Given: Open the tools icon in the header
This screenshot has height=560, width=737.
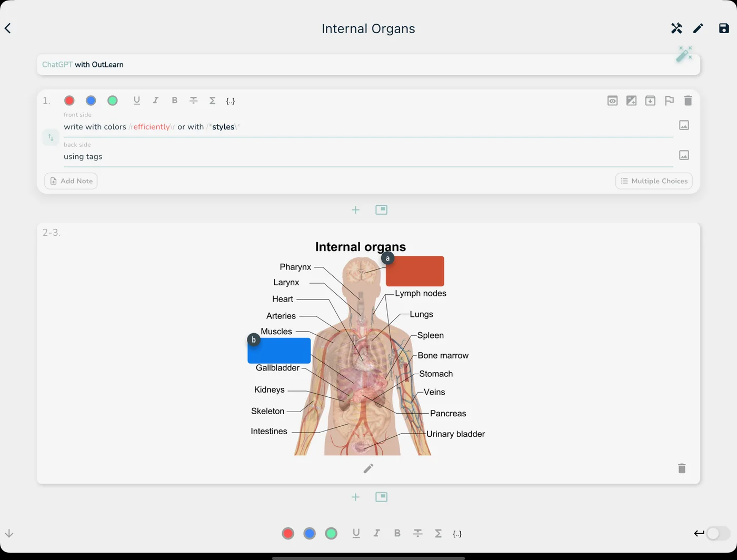Looking at the screenshot, I should click(676, 28).
